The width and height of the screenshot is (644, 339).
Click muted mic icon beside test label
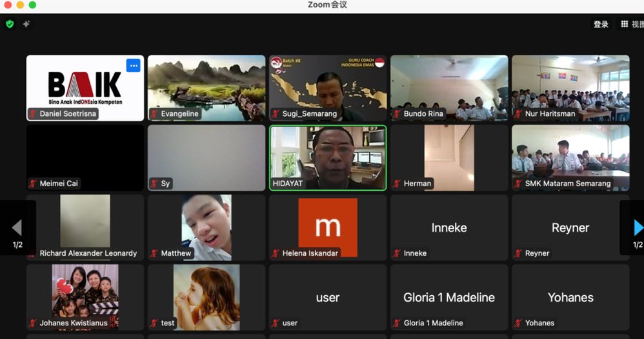click(x=154, y=323)
